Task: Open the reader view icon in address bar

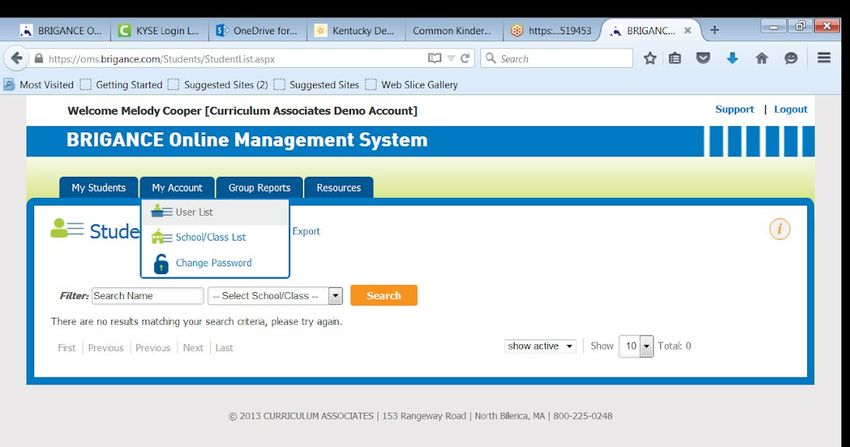Action: pyautogui.click(x=434, y=58)
